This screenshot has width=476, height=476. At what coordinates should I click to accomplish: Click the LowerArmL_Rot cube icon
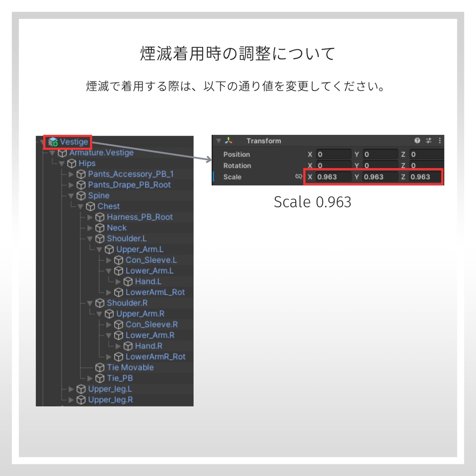pyautogui.click(x=119, y=292)
